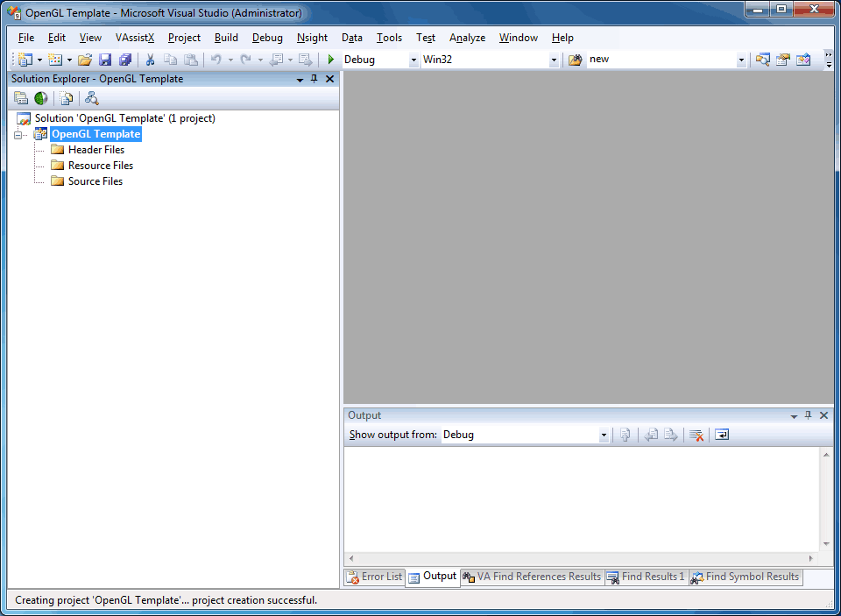Click the Find in Files icon
Screen dimensions: 841x616
pyautogui.click(x=575, y=60)
